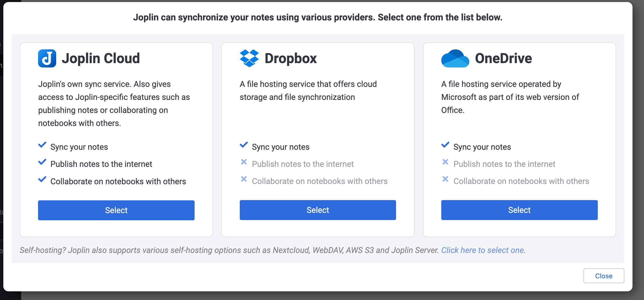Click checkmark beside Joplin Cloud Publish notes

(42, 162)
